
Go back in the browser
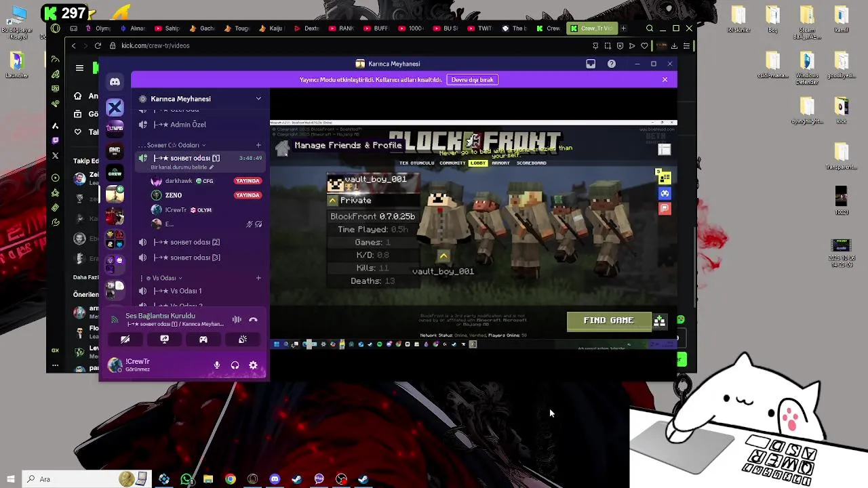[x=73, y=45]
